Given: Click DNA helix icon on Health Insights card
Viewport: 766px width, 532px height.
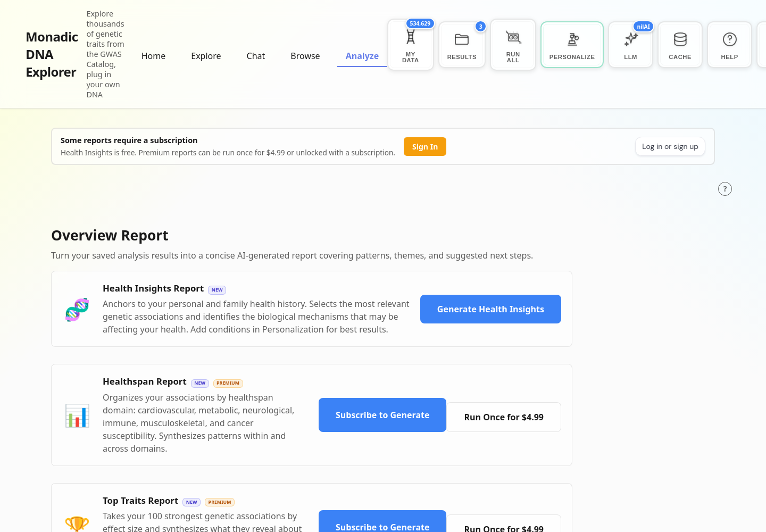Looking at the screenshot, I should coord(77,309).
